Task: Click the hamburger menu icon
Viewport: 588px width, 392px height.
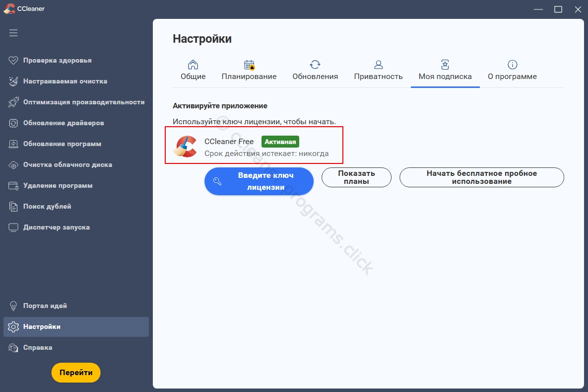Action: 13,33
